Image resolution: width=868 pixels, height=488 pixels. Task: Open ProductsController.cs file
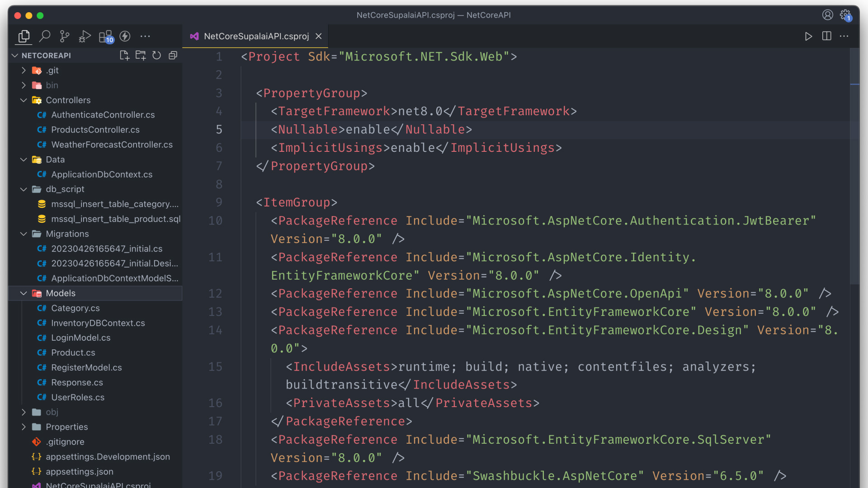(95, 130)
